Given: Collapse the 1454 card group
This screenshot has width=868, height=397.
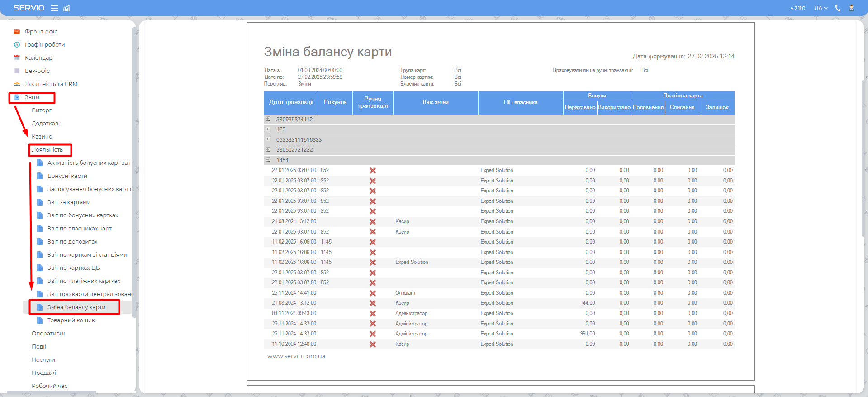Looking at the screenshot, I should coord(268,160).
